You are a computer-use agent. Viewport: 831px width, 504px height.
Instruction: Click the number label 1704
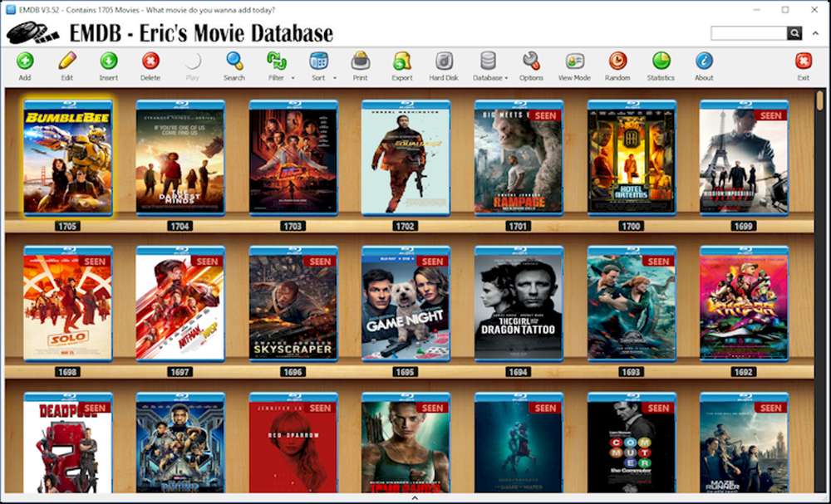pyautogui.click(x=179, y=226)
